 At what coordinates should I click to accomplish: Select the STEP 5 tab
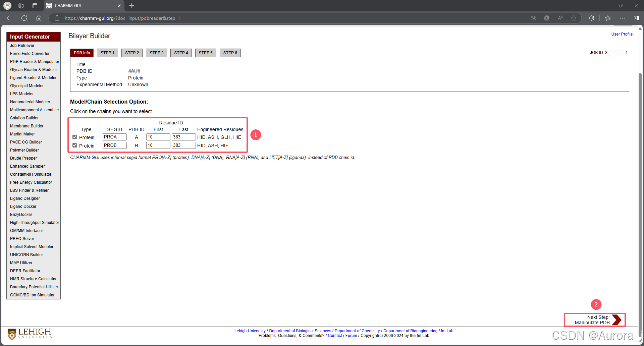206,53
